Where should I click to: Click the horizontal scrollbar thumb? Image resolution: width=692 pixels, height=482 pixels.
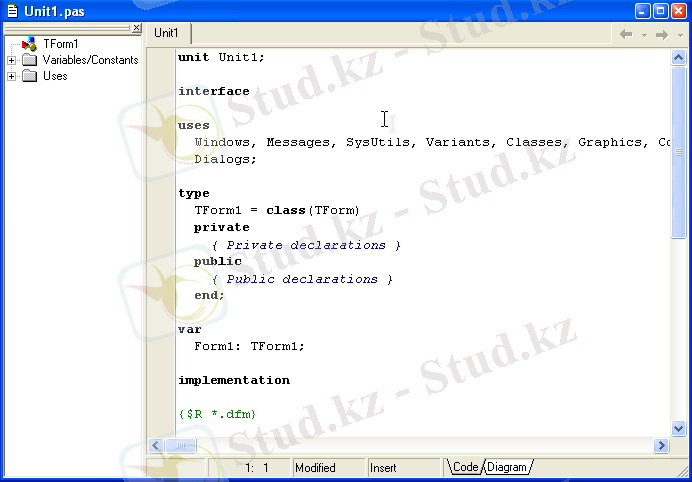pos(181,445)
